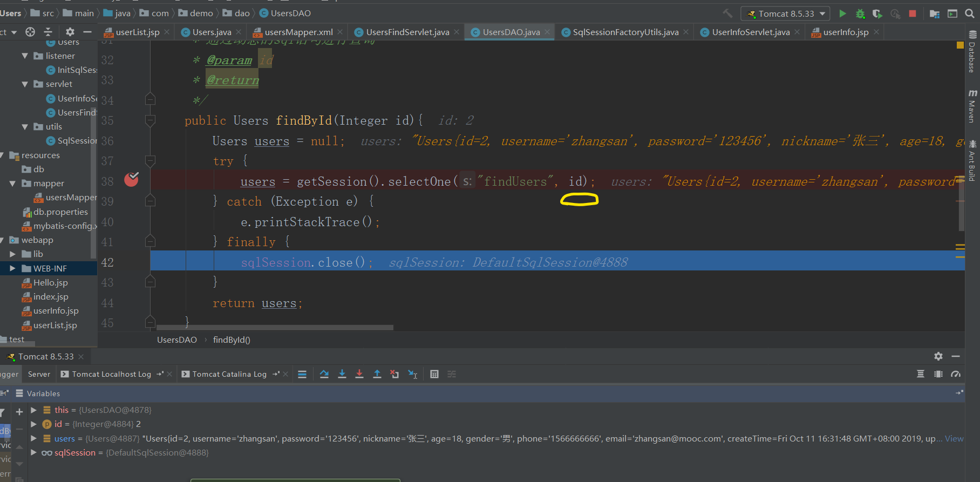Open Ant Build side tool window

click(x=972, y=160)
